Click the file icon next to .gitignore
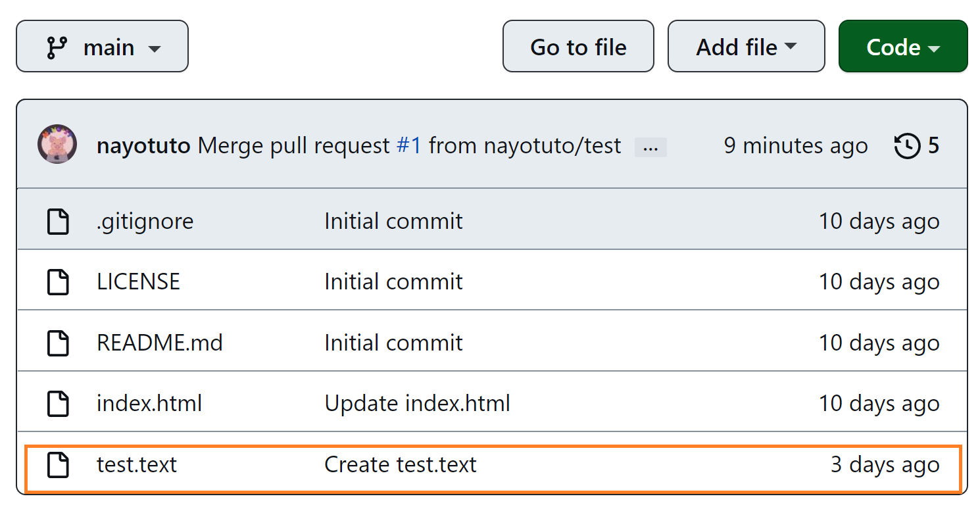The width and height of the screenshot is (980, 511). point(58,222)
